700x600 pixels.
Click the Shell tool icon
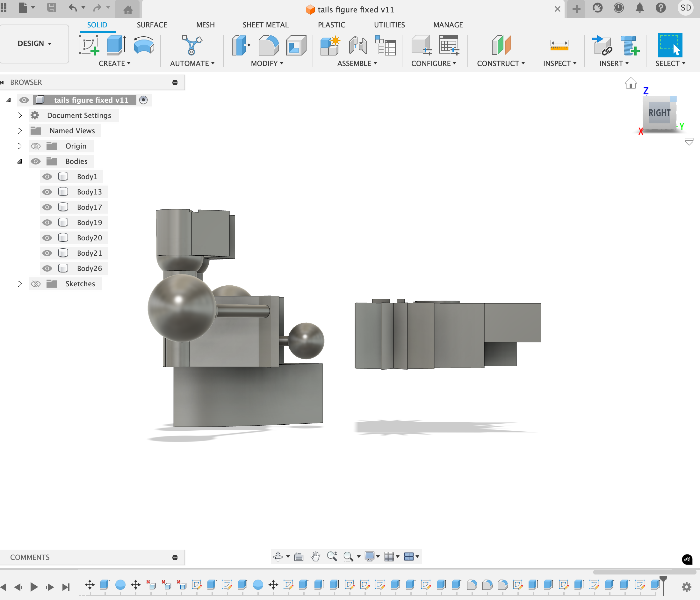[x=296, y=45]
